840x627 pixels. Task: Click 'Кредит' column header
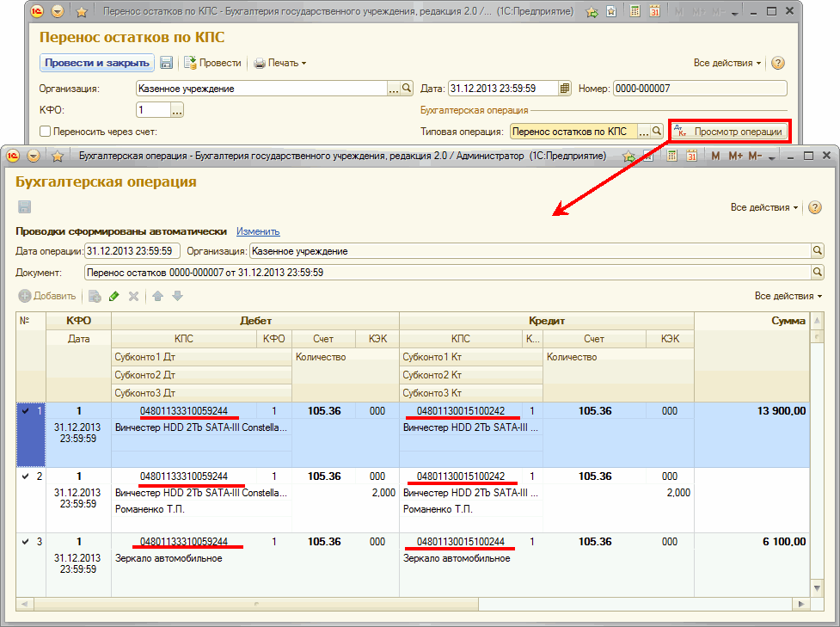[x=547, y=321]
